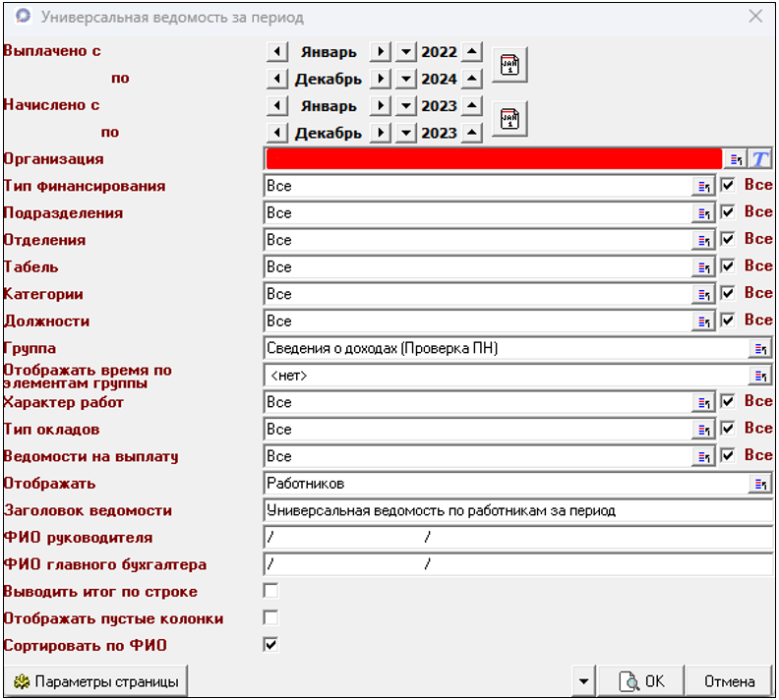Viewport: 779px width, 700px height.
Task: Uncheck Сортировать по ФИО checkbox
Action: click(270, 645)
